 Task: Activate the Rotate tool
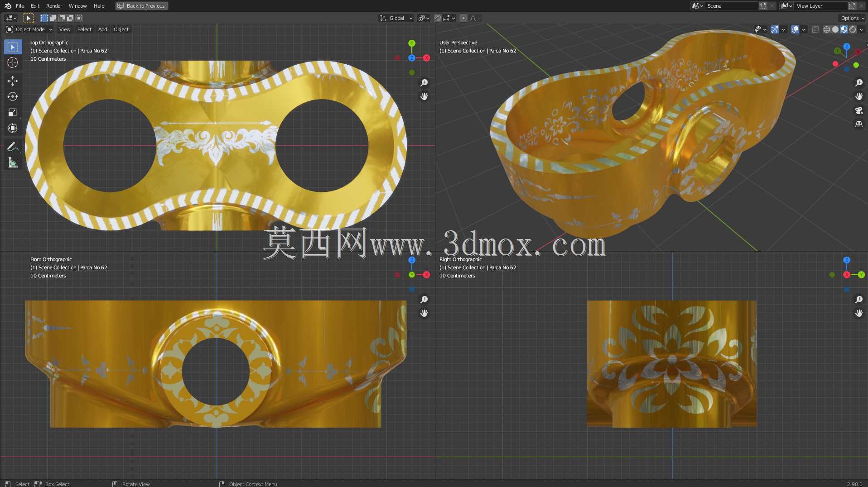tap(13, 96)
